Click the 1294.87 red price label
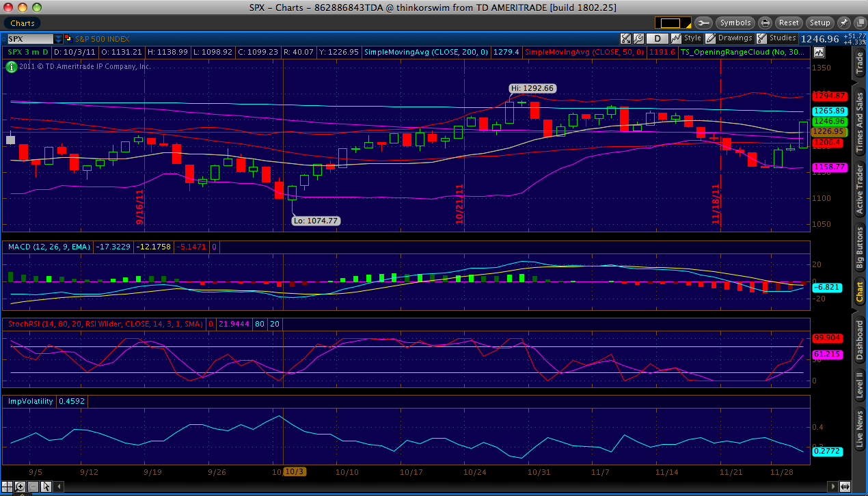Image resolution: width=868 pixels, height=496 pixels. tap(830, 96)
